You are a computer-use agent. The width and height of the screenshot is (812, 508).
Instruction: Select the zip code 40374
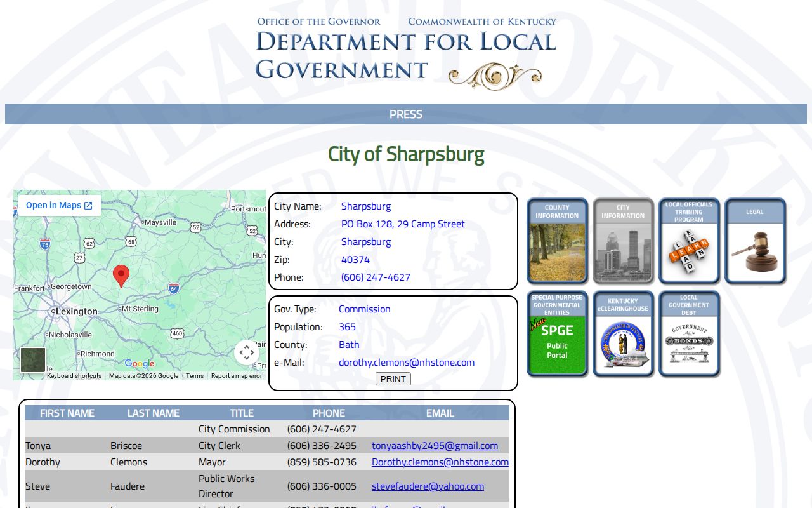click(x=355, y=260)
